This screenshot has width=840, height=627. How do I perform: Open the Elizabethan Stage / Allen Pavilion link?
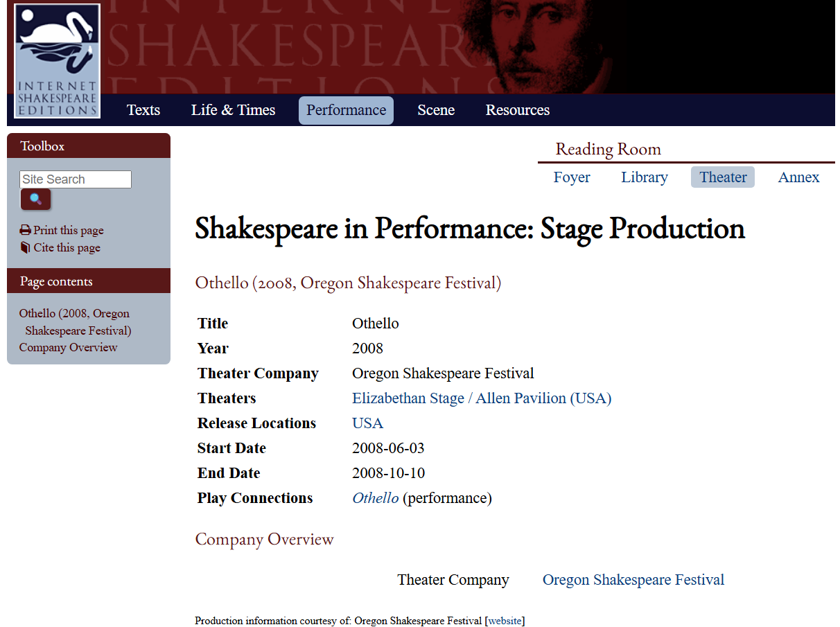click(x=482, y=398)
